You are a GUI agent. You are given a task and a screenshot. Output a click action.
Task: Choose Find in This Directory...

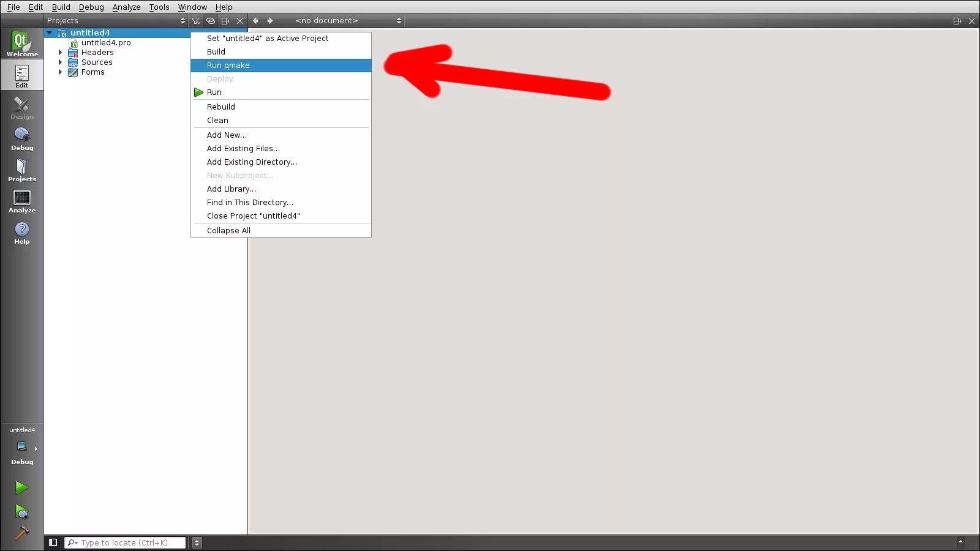(281, 203)
